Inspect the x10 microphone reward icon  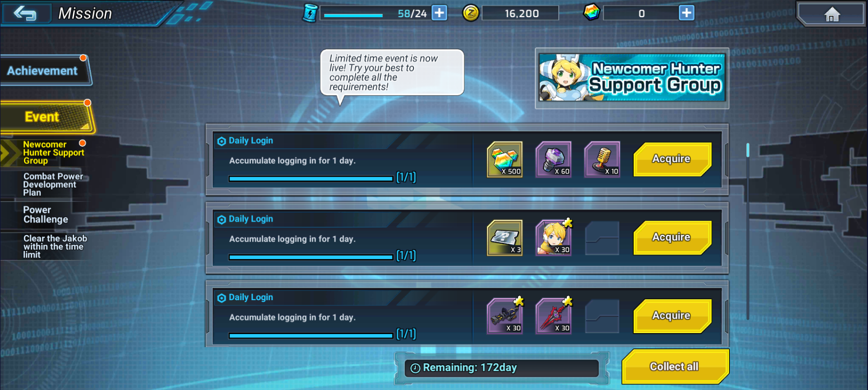[x=602, y=159]
